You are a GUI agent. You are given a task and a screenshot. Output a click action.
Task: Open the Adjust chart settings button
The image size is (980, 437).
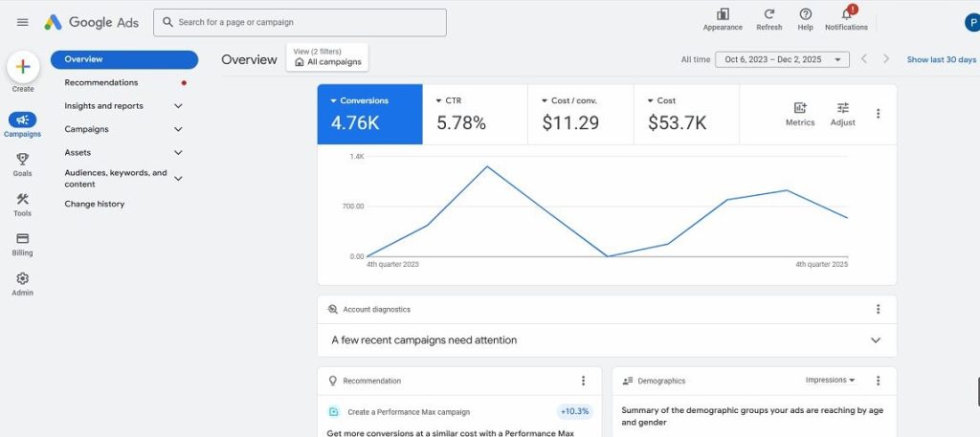(842, 114)
